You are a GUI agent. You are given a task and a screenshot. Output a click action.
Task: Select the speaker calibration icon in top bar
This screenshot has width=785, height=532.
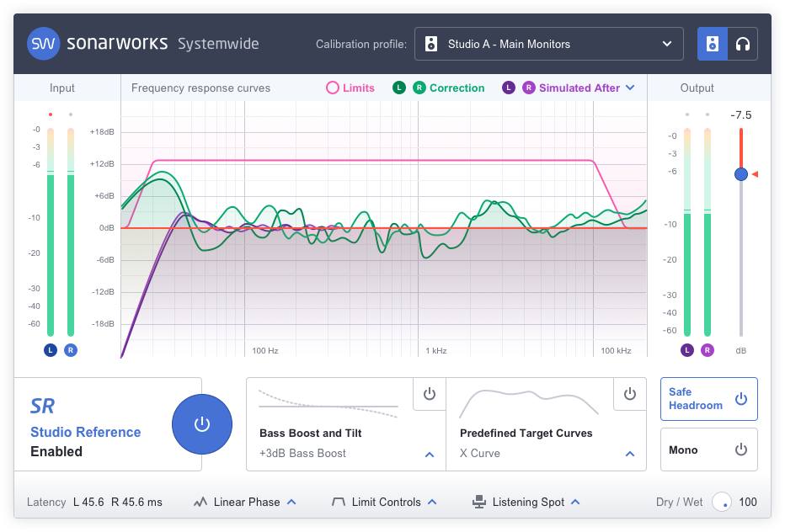713,43
